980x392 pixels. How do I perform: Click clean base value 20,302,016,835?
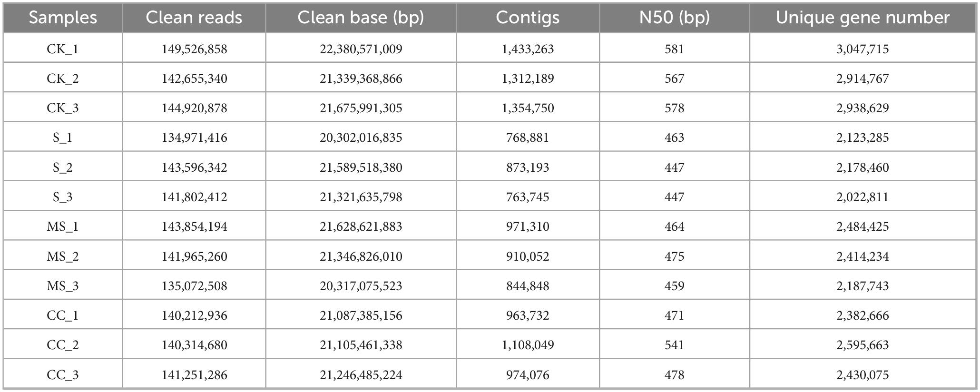361,137
